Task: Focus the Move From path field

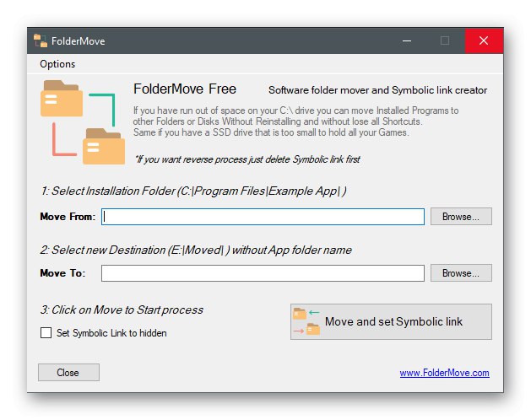Action: 263,217
